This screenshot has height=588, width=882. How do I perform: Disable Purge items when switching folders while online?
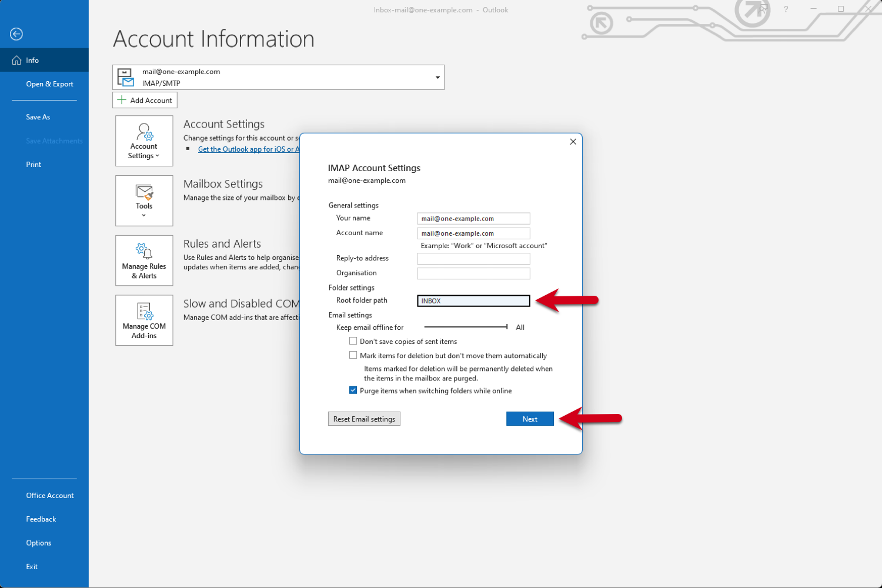[x=353, y=390]
